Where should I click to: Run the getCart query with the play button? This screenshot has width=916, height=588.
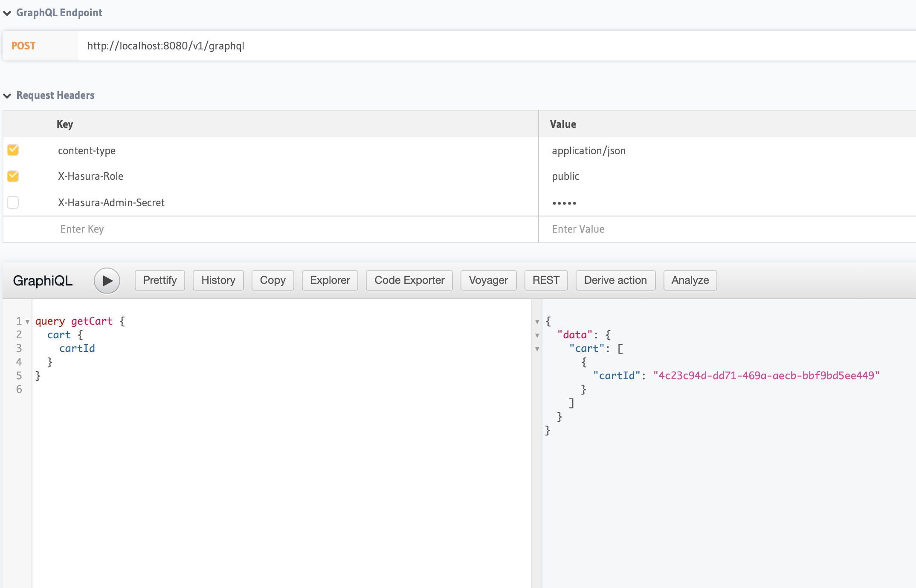click(x=107, y=280)
